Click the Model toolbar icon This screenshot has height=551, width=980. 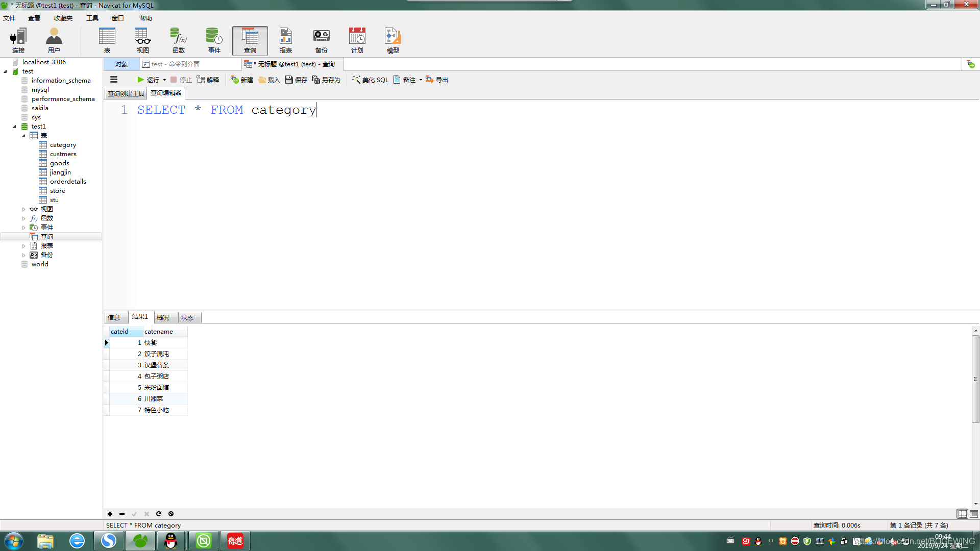[x=393, y=40]
